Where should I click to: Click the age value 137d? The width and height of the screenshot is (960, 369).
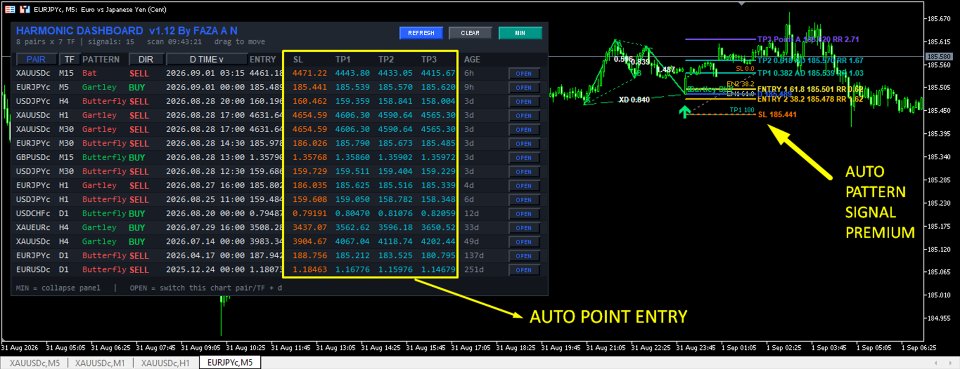pyautogui.click(x=473, y=256)
